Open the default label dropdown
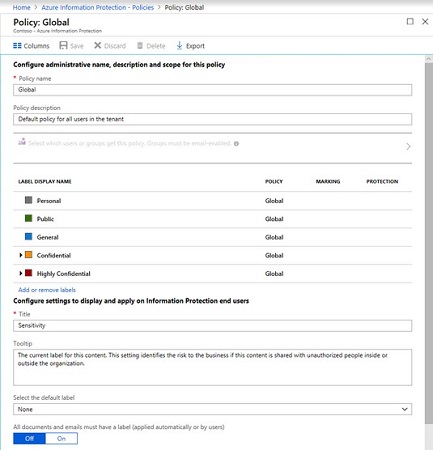The width and height of the screenshot is (433, 450). (212, 409)
